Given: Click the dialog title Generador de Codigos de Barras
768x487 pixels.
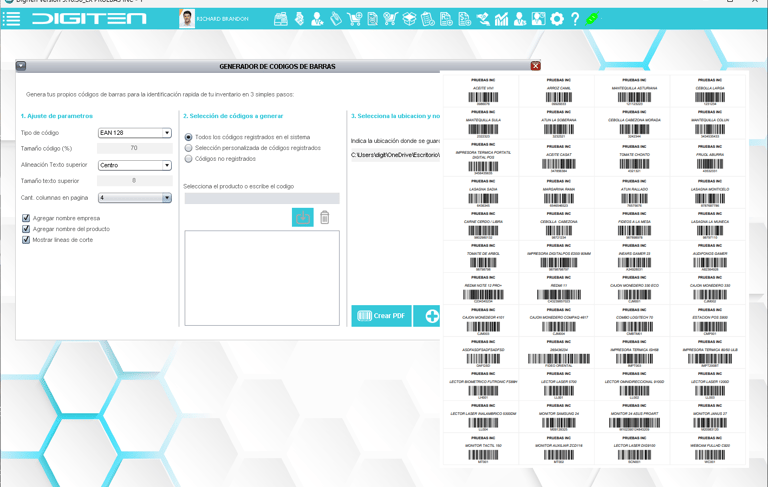Looking at the screenshot, I should pos(277,66).
